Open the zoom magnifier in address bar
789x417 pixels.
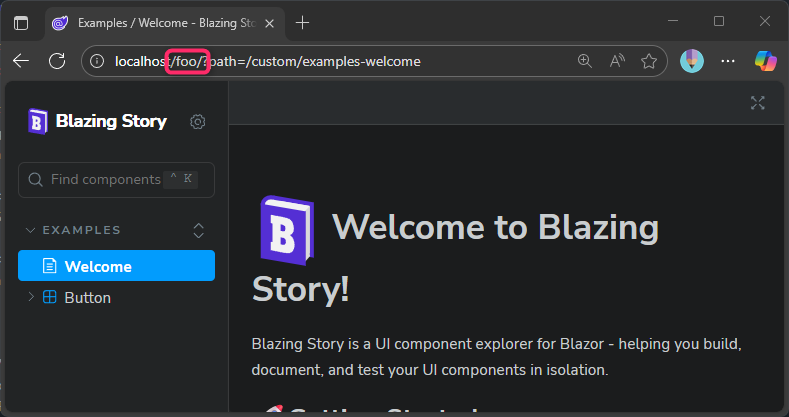pos(585,61)
